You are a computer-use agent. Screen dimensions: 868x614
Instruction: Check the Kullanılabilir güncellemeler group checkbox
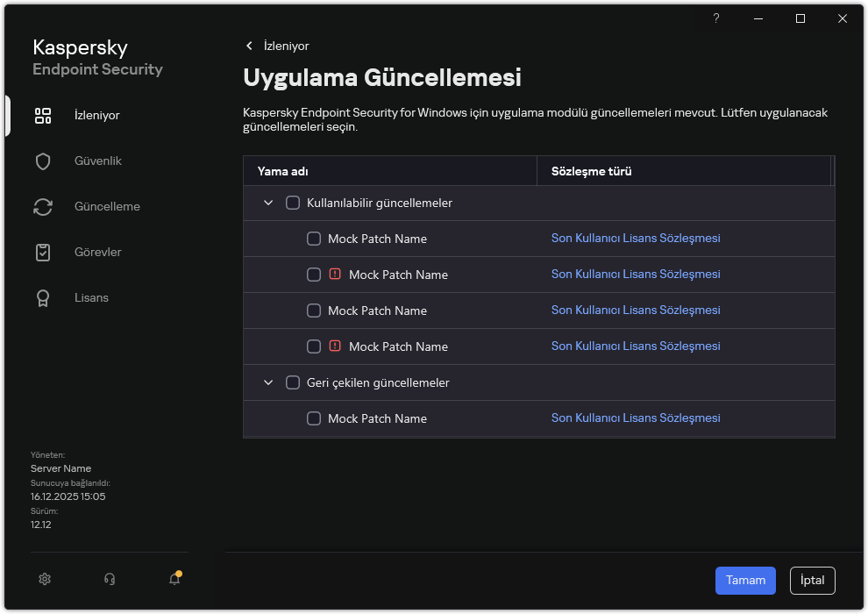293,203
